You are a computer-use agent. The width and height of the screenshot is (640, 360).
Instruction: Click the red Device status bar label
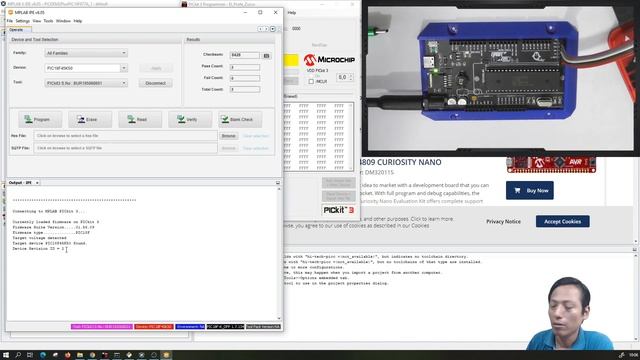154,327
